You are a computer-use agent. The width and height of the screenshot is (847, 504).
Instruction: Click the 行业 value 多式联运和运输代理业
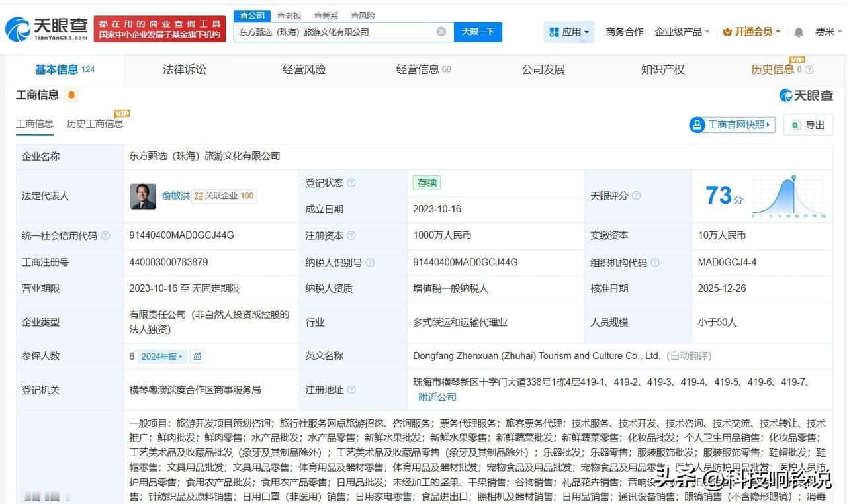[461, 322]
